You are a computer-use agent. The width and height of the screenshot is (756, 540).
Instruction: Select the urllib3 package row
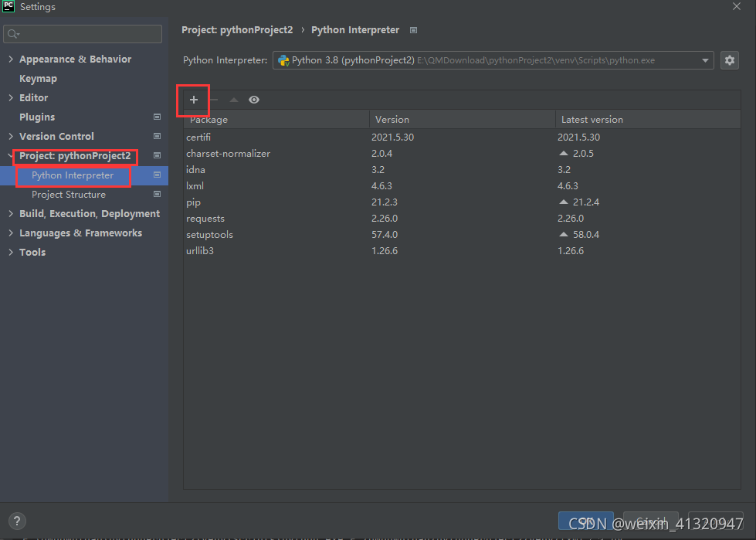[x=462, y=251]
